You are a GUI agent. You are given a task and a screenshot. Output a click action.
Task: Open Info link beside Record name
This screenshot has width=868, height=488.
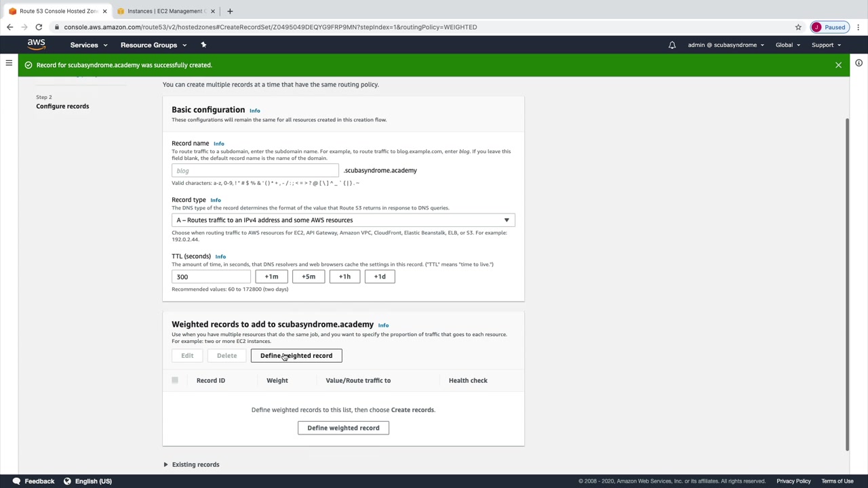218,144
